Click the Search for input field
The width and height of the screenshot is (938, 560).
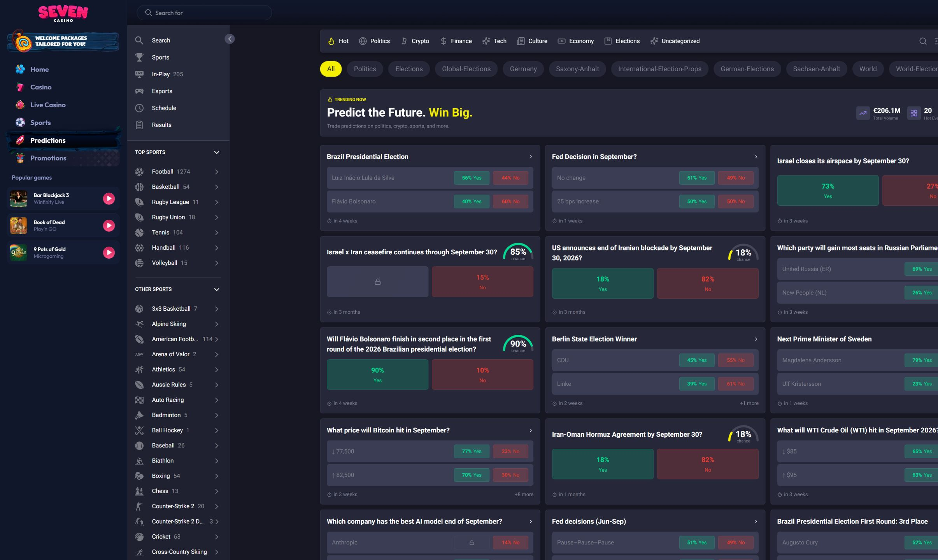[x=204, y=13]
